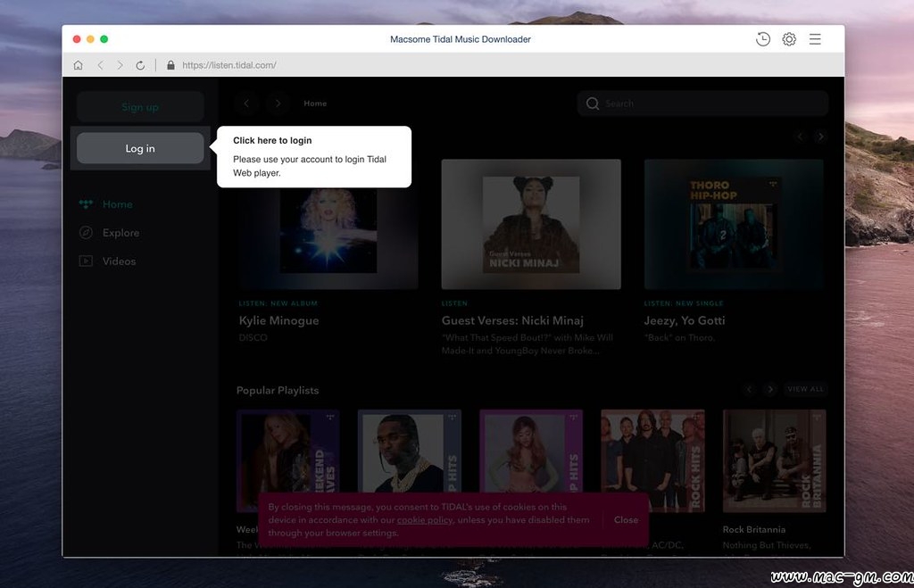Show next Popular Playlists with right arrow
Screen dimensions: 914x588
coord(770,389)
